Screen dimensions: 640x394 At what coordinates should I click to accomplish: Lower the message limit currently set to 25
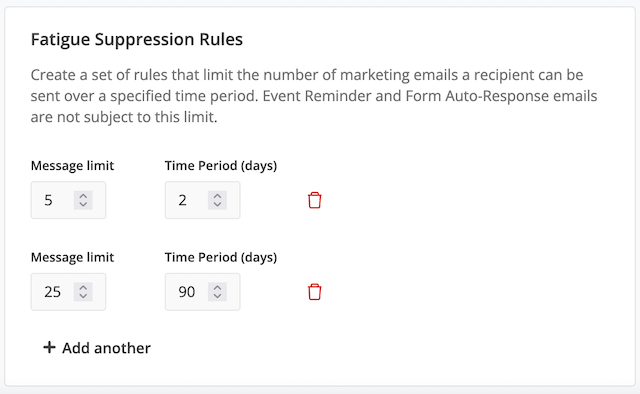[x=83, y=296]
